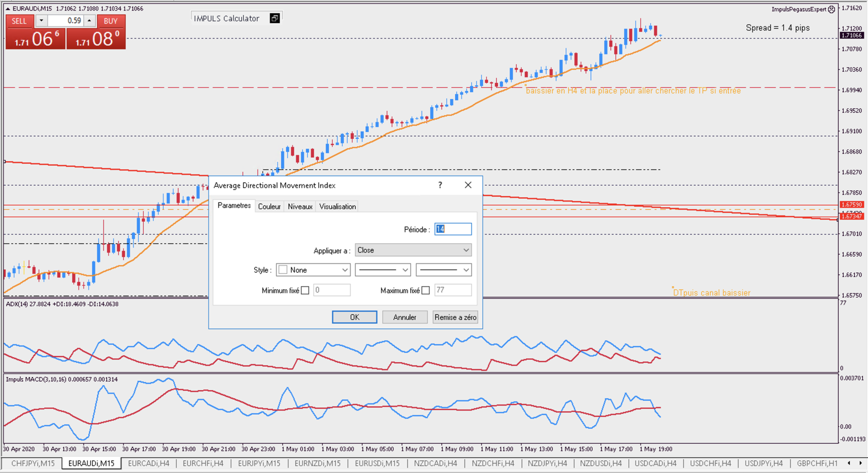Click the Période input field
The width and height of the screenshot is (868, 473).
click(453, 230)
